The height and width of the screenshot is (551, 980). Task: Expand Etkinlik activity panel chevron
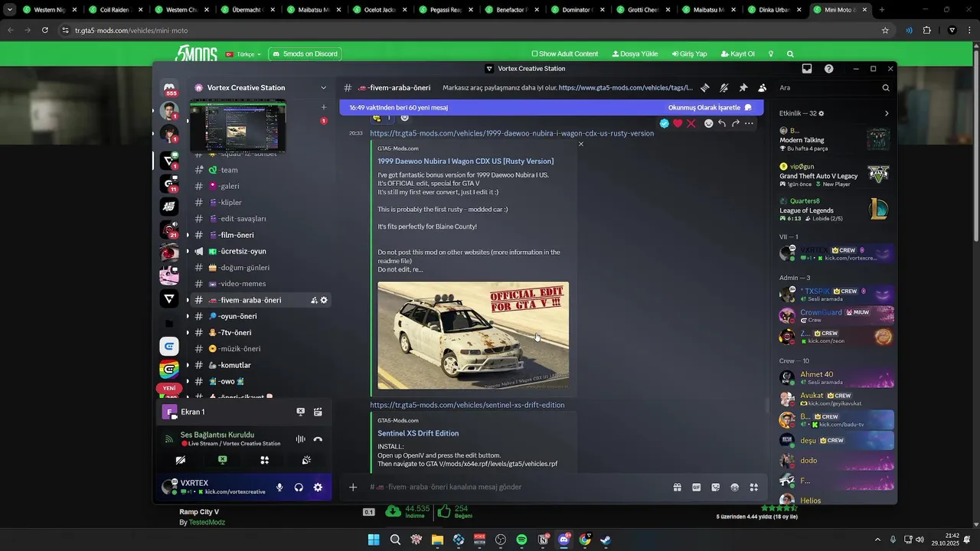coord(887,113)
